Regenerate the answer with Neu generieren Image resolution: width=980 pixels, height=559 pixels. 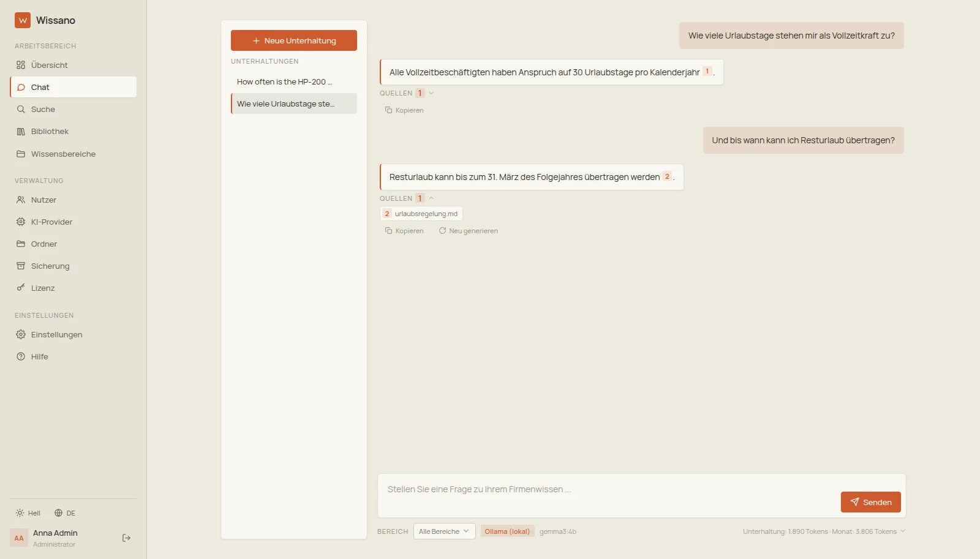pyautogui.click(x=469, y=231)
